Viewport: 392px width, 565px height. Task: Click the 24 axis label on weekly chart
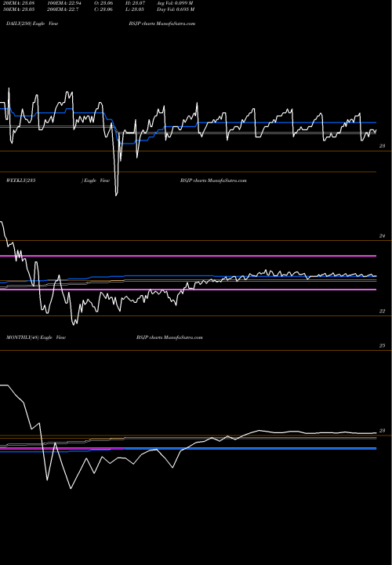pos(383,236)
